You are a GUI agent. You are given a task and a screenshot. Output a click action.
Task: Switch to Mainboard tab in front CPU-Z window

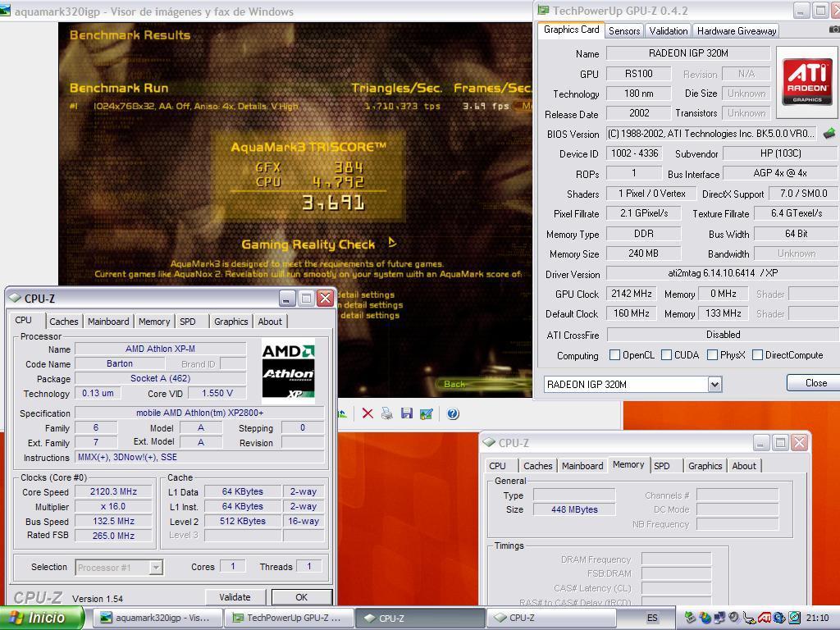point(108,322)
